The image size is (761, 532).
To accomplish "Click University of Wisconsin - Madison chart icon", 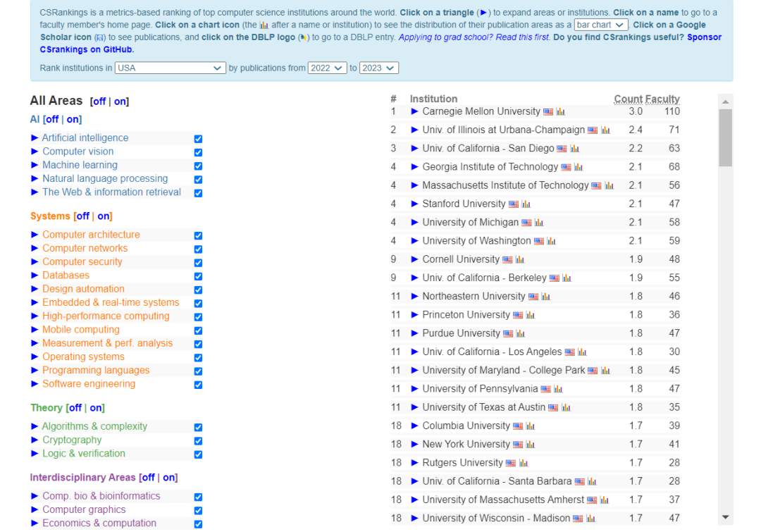I will pos(590,519).
